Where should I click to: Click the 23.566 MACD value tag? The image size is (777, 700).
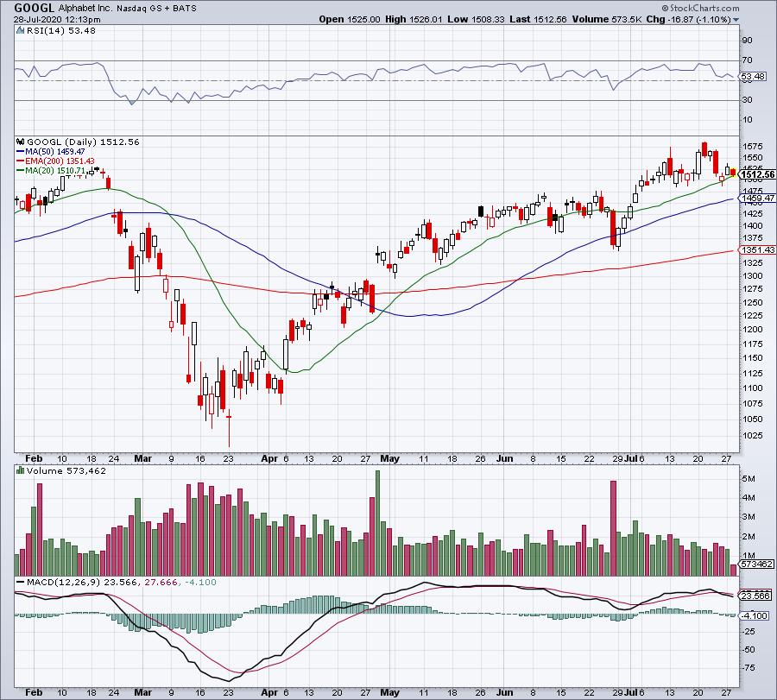coord(755,596)
